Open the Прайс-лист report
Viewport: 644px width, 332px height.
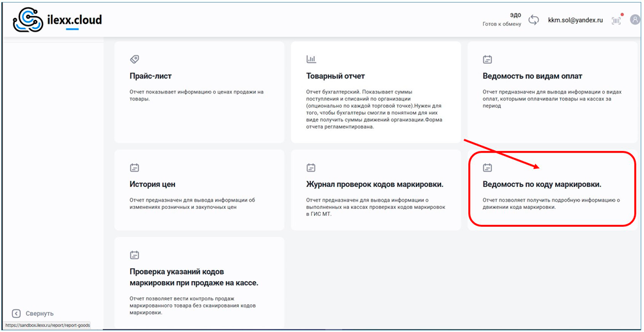151,76
